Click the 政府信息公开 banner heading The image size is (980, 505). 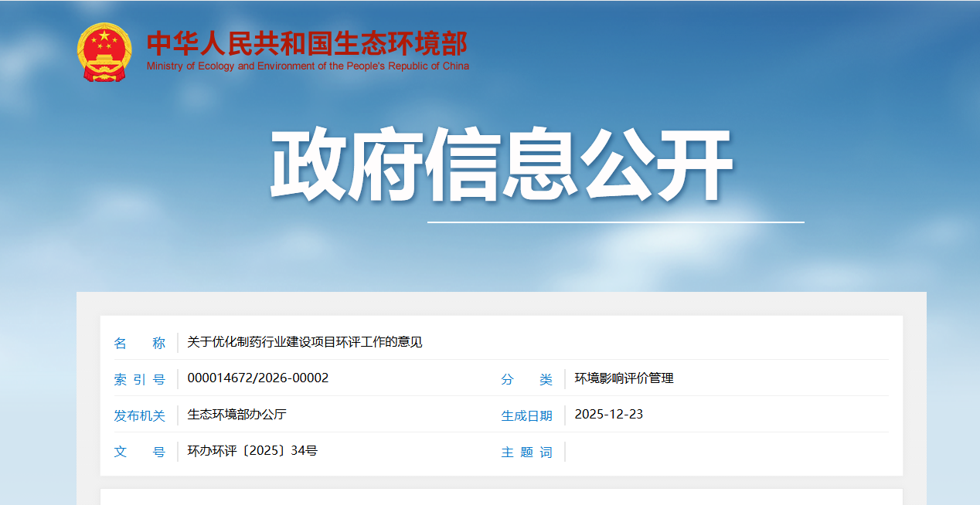tap(501, 164)
